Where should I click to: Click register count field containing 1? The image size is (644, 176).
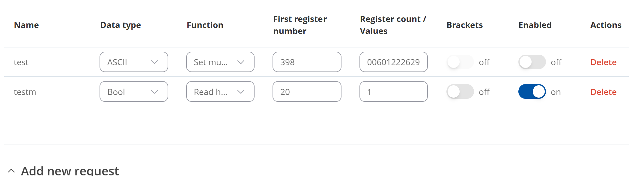pyautogui.click(x=393, y=92)
